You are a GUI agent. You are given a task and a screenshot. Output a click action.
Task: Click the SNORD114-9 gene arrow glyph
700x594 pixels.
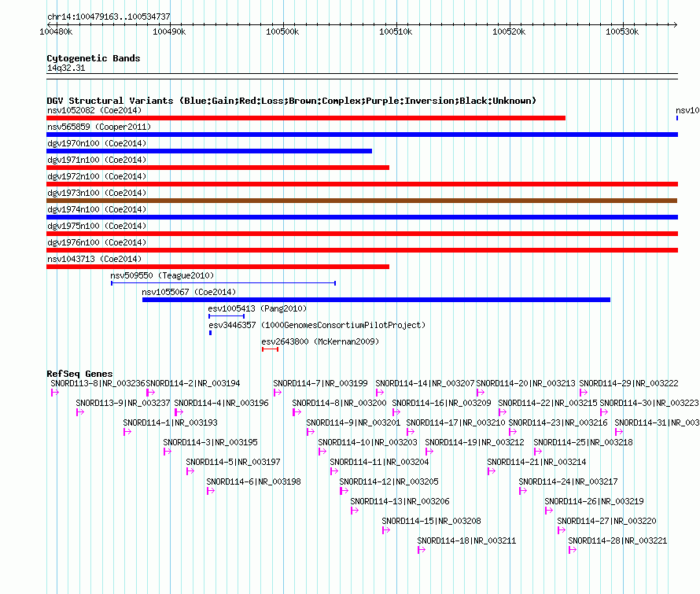[x=310, y=432]
